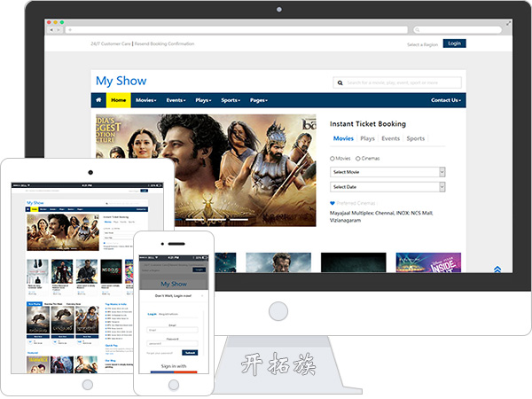Click the scroll-to-top double arrow icon
This screenshot has height=399, width=532.
pyautogui.click(x=497, y=270)
